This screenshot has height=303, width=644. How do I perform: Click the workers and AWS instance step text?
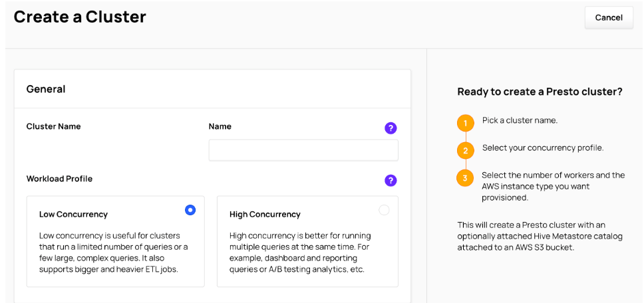coord(553,186)
